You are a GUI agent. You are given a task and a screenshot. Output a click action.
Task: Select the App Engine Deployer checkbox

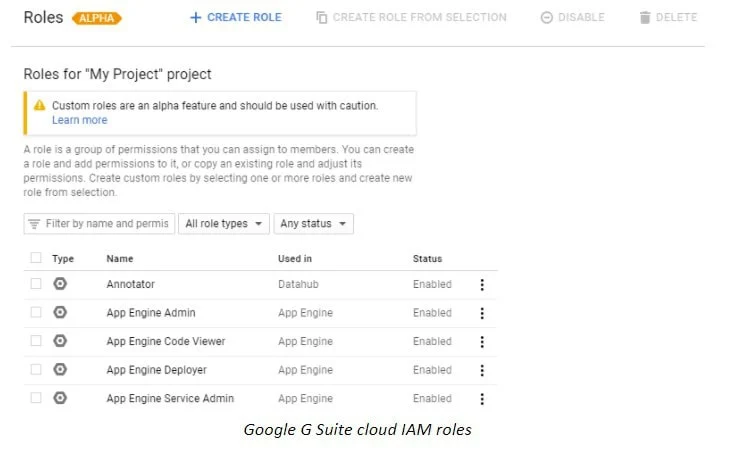(36, 369)
